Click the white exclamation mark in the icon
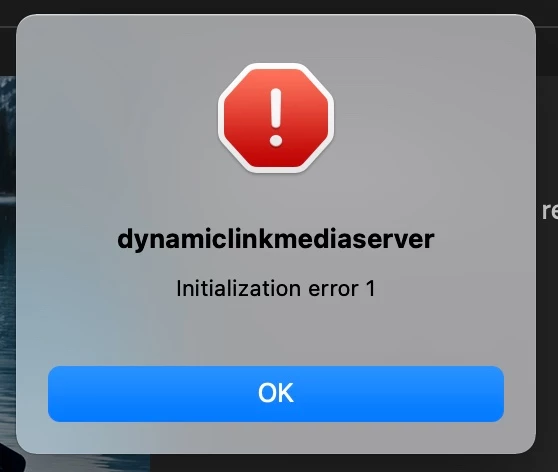Image resolution: width=558 pixels, height=472 pixels. point(276,117)
